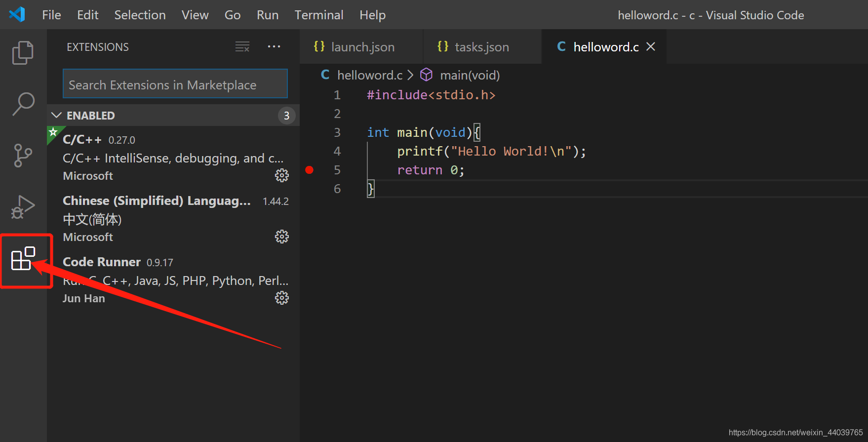
Task: Open the Source Control view
Action: (x=23, y=156)
